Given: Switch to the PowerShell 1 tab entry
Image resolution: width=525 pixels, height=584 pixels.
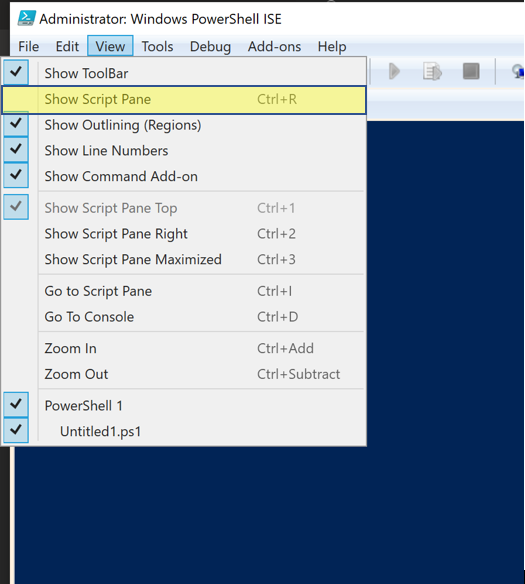Looking at the screenshot, I should (x=184, y=406).
